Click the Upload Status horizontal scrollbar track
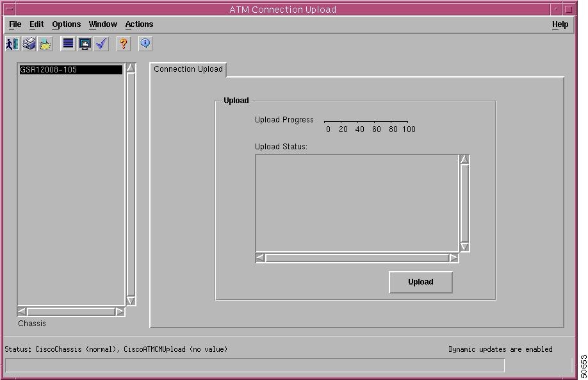This screenshot has height=380, width=588. pos(357,258)
